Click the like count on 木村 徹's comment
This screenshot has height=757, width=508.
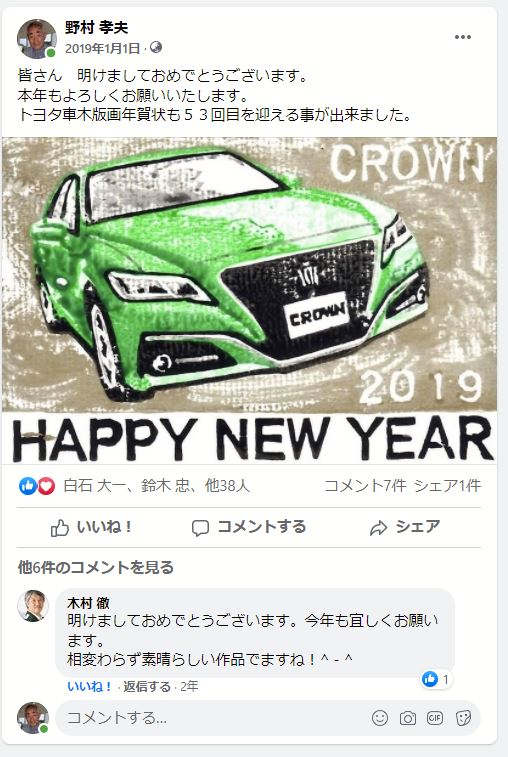[437, 679]
